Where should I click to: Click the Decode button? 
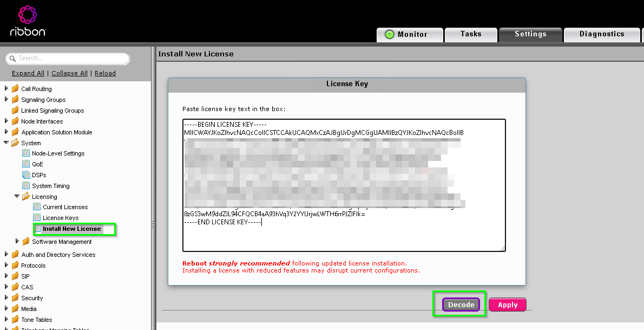point(460,305)
